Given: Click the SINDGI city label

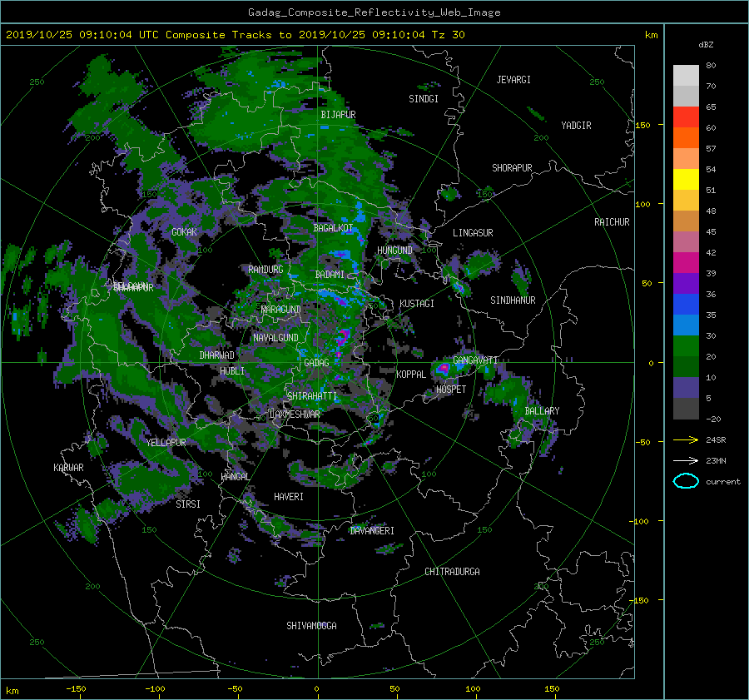Looking at the screenshot, I should point(424,99).
